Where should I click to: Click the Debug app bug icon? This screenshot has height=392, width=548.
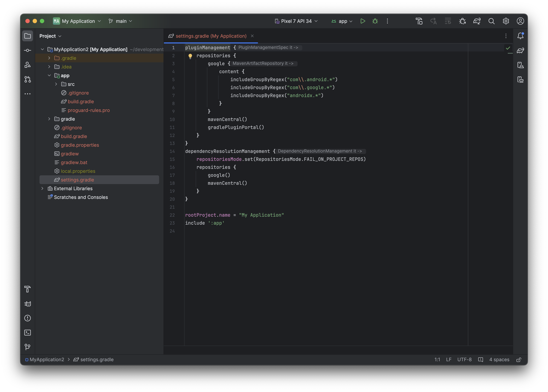pyautogui.click(x=375, y=21)
